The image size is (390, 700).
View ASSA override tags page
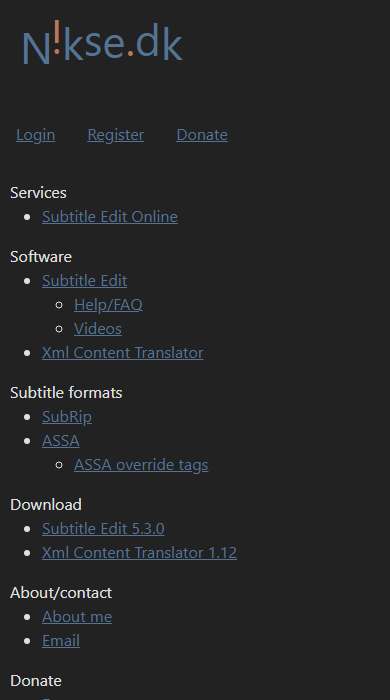tap(141, 465)
